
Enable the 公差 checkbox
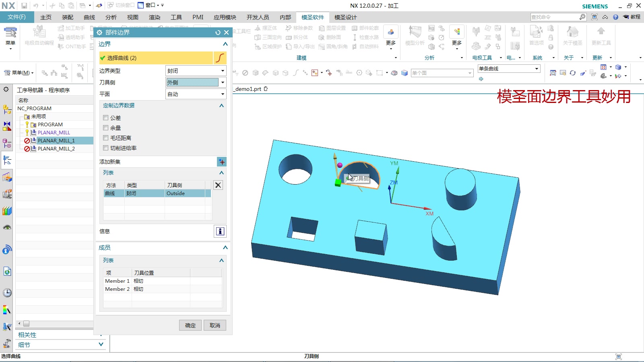click(105, 118)
